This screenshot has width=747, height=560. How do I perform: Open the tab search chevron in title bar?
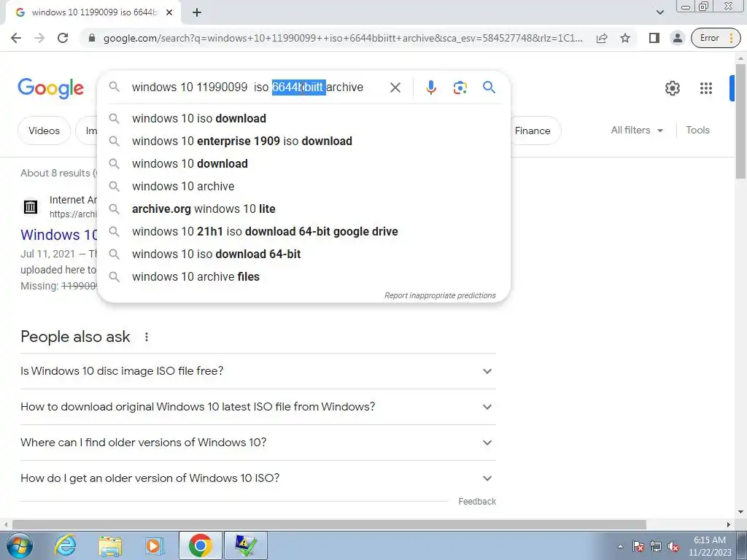tap(659, 12)
